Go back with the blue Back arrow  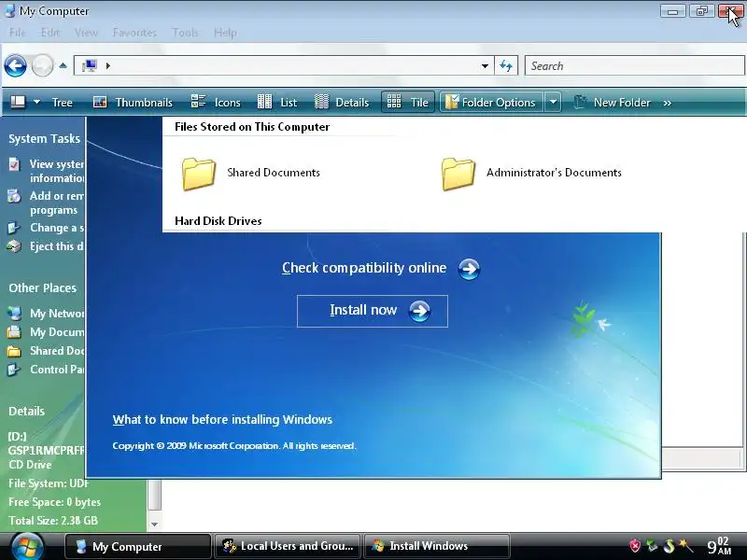[x=15, y=65]
